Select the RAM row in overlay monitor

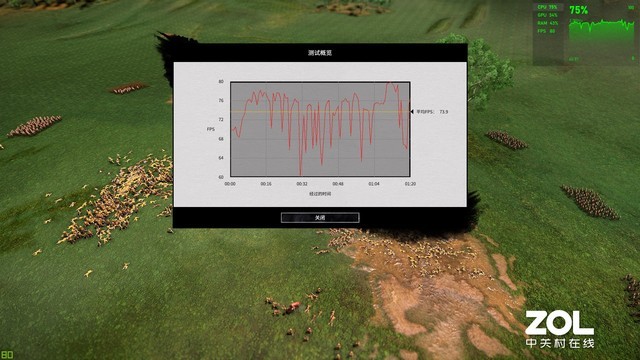[547, 23]
